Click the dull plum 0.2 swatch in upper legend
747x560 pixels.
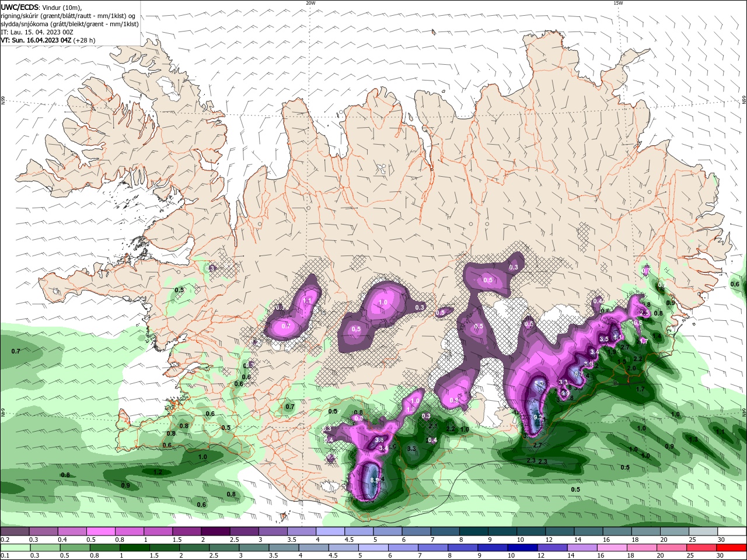pyautogui.click(x=15, y=531)
